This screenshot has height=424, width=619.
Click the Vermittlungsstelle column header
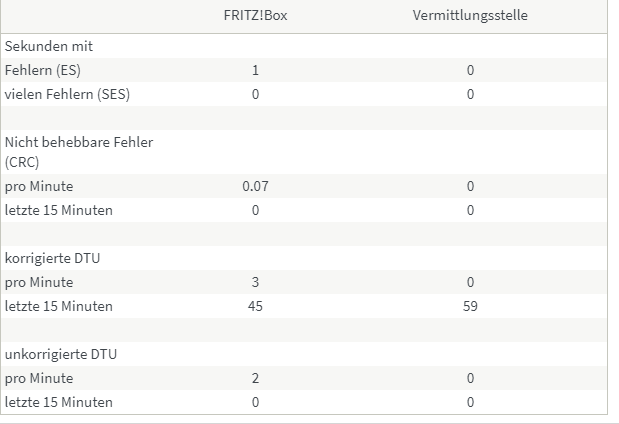point(470,15)
